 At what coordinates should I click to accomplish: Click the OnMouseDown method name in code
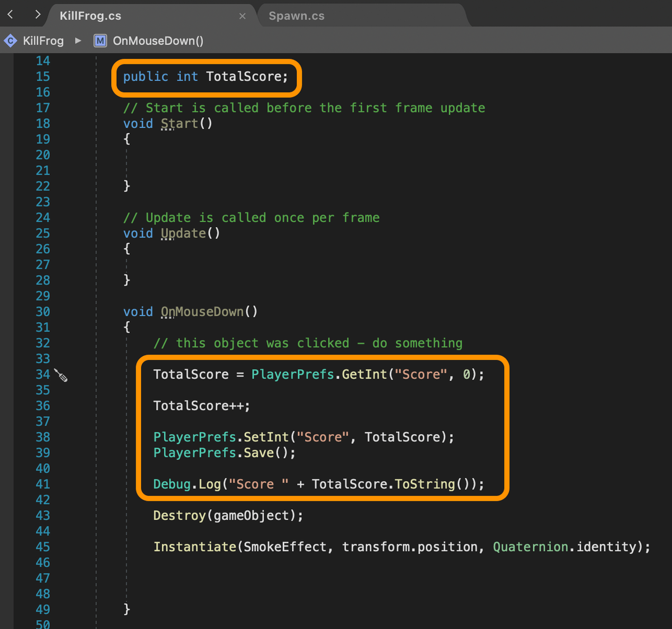point(202,312)
